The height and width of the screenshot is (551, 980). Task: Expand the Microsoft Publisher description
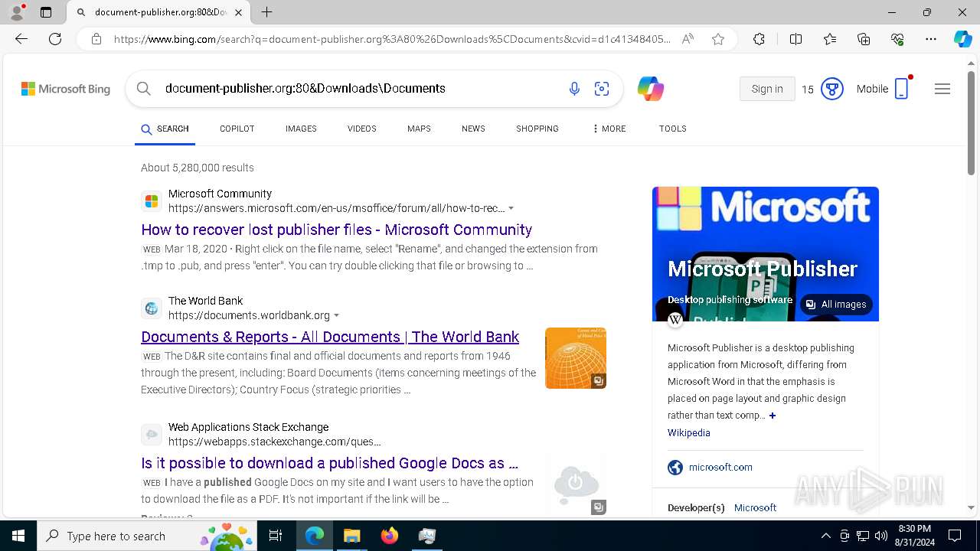tap(773, 416)
